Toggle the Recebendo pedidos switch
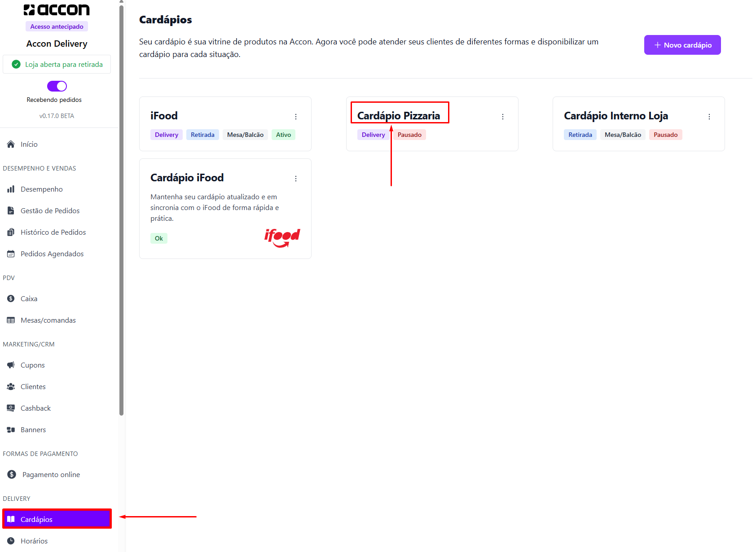This screenshot has width=756, height=552. point(57,86)
